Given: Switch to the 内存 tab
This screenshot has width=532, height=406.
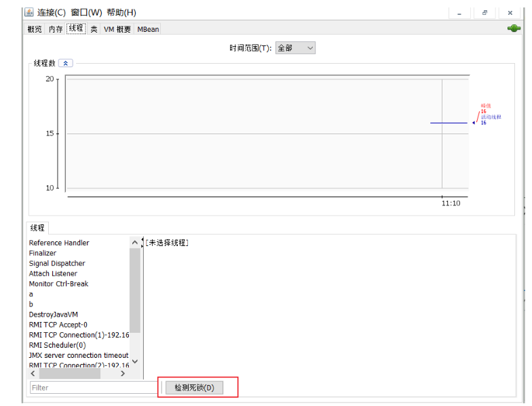Looking at the screenshot, I should [56, 29].
